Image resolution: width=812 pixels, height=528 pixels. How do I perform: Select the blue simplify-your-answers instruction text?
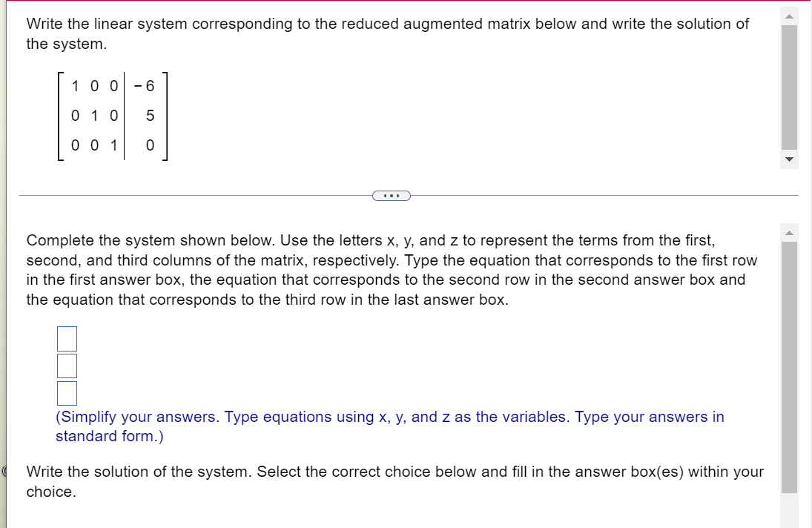point(388,426)
